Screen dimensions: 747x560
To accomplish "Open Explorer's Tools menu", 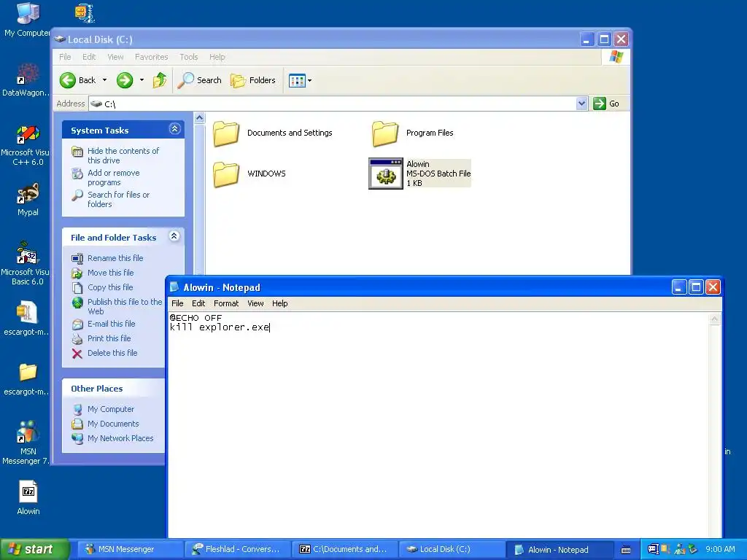I will [189, 57].
